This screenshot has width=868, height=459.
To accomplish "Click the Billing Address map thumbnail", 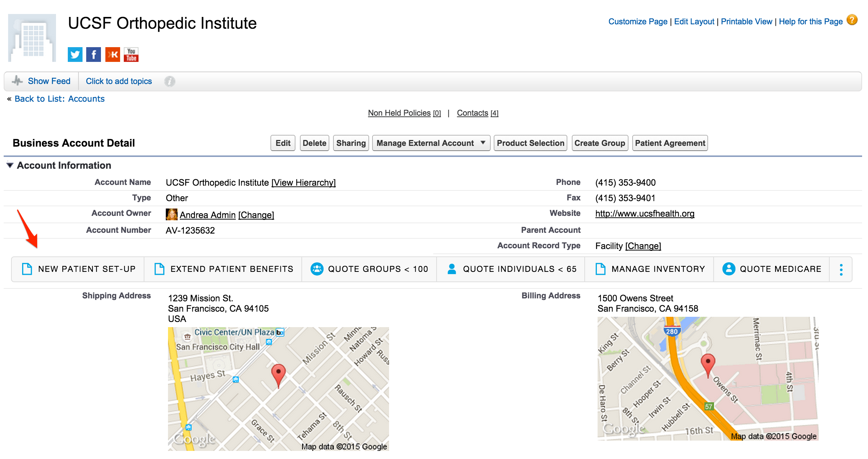I will [708, 379].
